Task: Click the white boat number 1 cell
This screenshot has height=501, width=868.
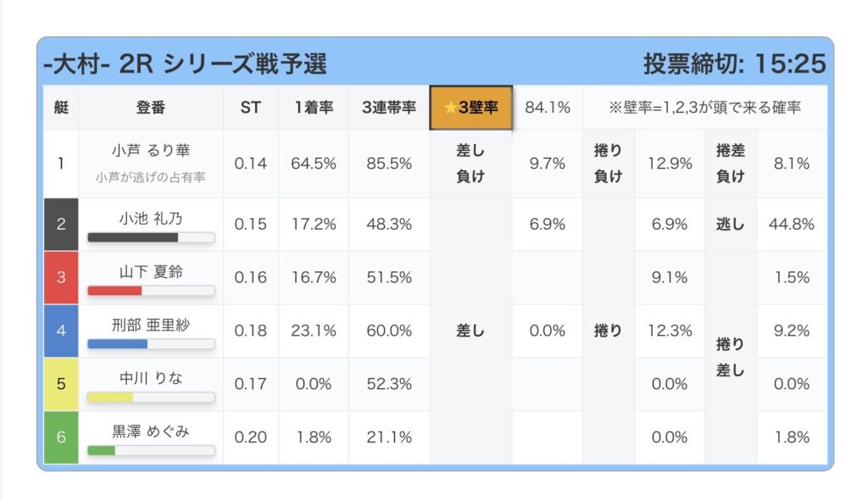Action: pyautogui.click(x=61, y=163)
